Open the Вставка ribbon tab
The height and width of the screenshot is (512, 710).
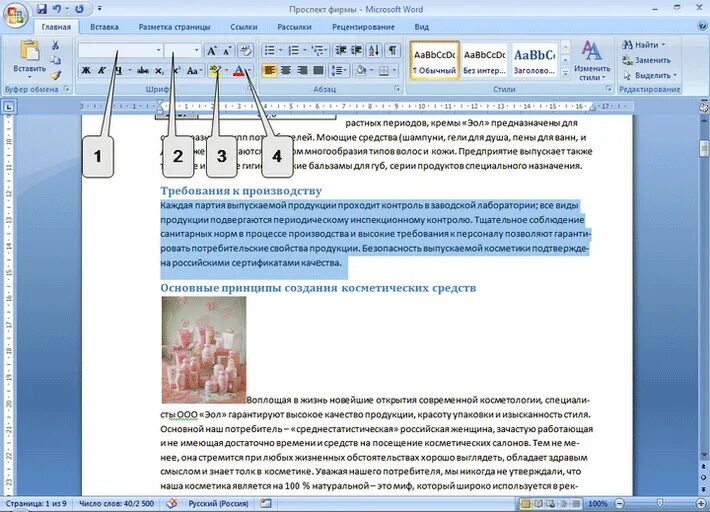(104, 27)
